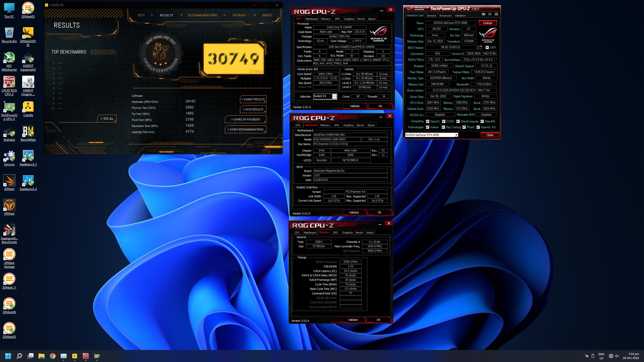This screenshot has width=644, height=362.
Task: Open the 3DMark 11 desktop shortcut
Action: pyautogui.click(x=9, y=281)
